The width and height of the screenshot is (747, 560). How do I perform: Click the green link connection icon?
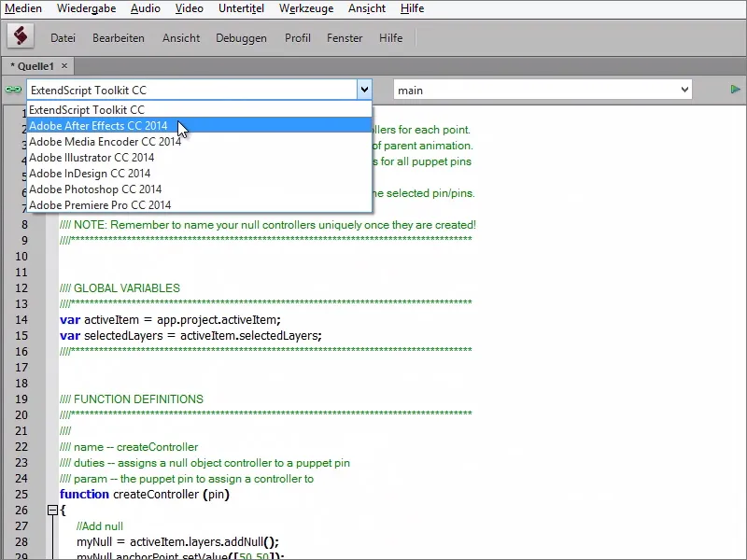point(13,90)
